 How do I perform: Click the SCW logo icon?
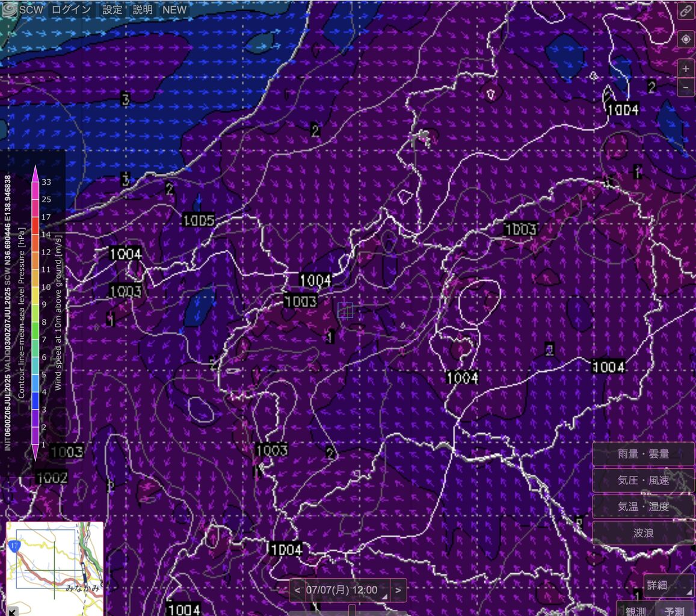(x=10, y=9)
